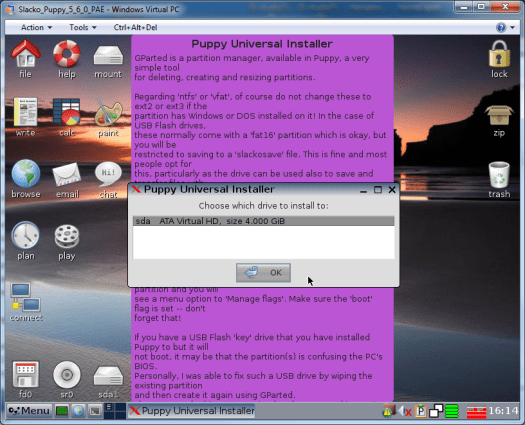Click the red CPU load tray monitor
The width and height of the screenshot is (525, 425).
(x=476, y=412)
